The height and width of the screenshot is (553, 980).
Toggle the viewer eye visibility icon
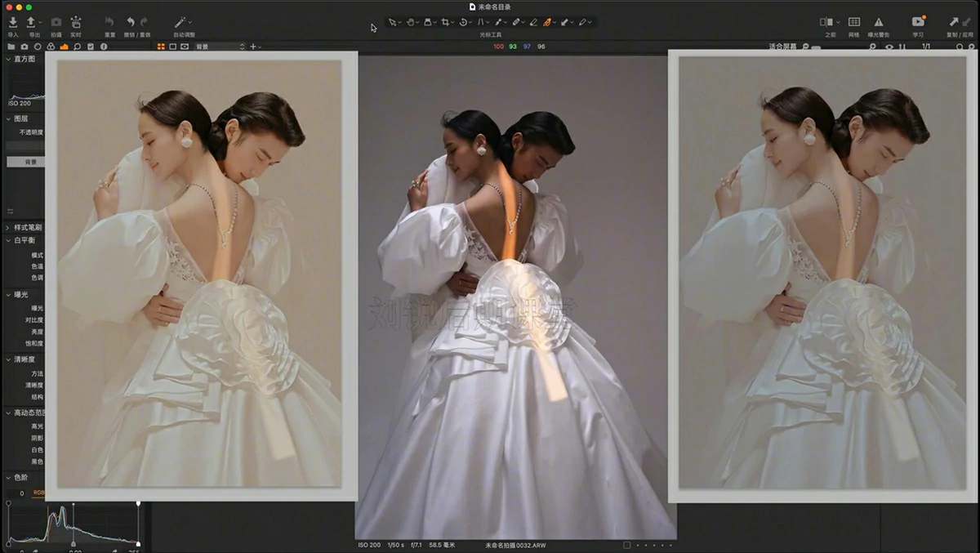tap(889, 47)
